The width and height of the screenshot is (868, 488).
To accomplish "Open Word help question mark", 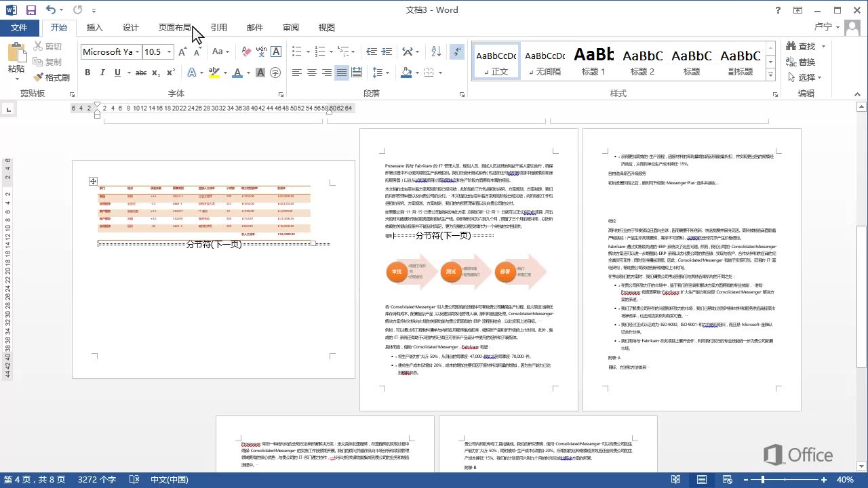I will coord(778,10).
